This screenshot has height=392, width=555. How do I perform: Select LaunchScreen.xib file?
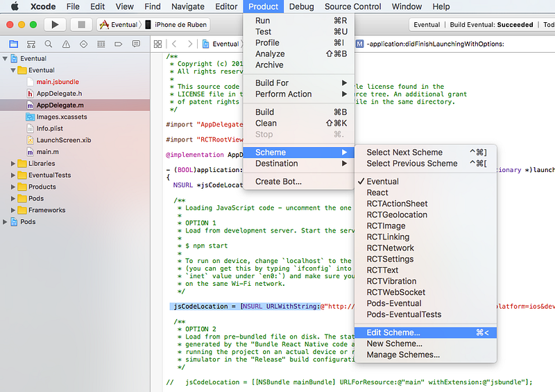pyautogui.click(x=75, y=140)
